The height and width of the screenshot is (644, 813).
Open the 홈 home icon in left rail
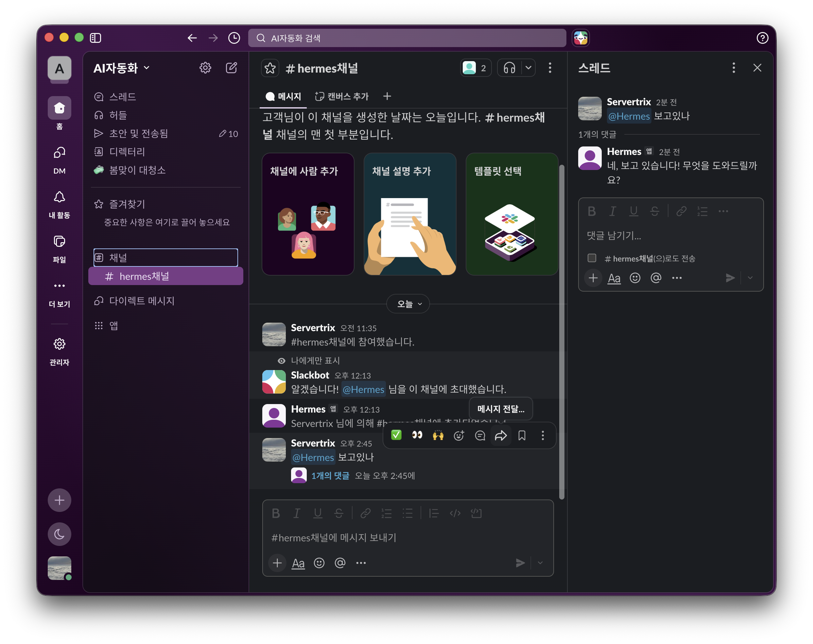pos(59,108)
